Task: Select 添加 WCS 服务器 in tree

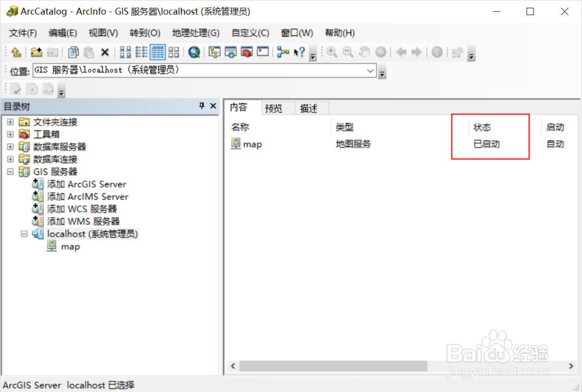Action: (x=81, y=209)
